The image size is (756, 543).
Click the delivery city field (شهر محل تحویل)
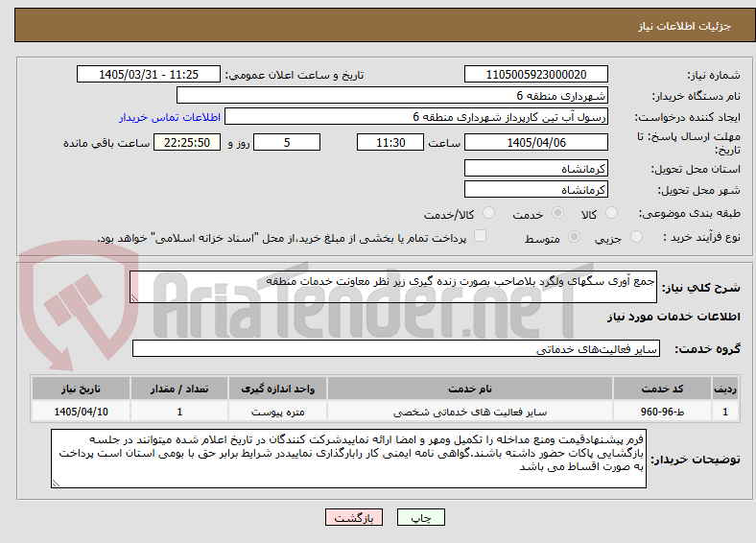tap(536, 190)
